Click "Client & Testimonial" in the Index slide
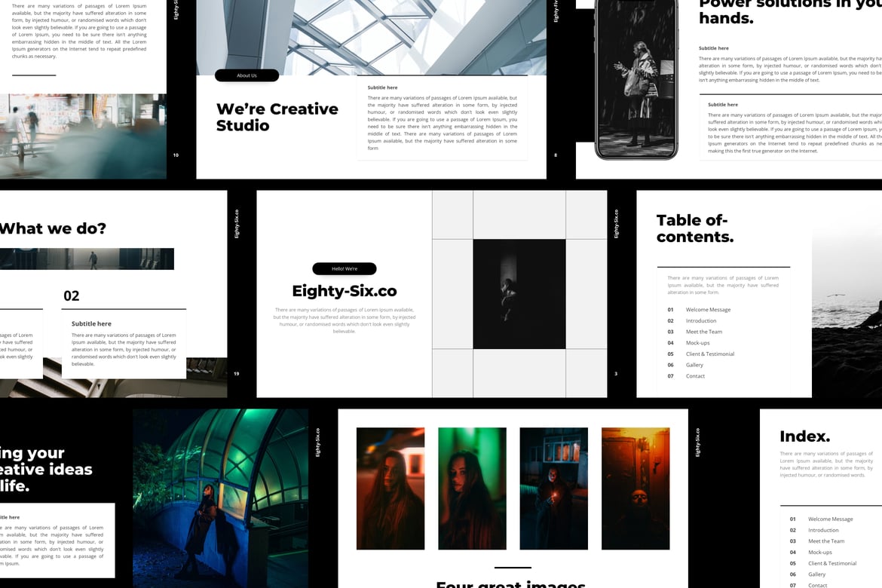The width and height of the screenshot is (882, 588). (832, 563)
